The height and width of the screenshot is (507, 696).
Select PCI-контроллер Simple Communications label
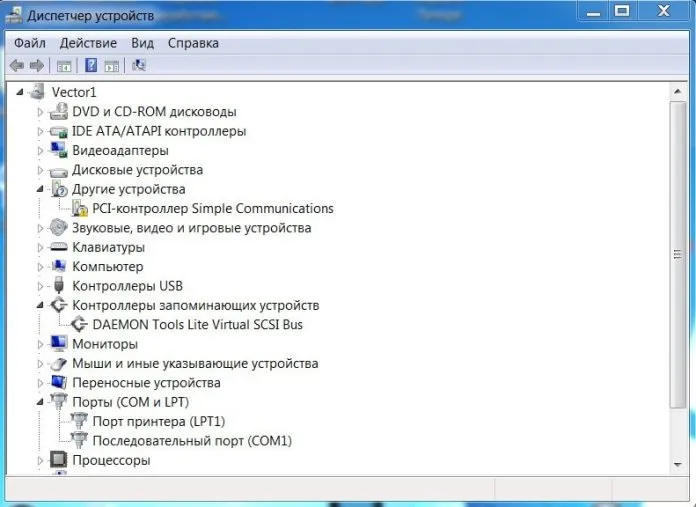213,208
